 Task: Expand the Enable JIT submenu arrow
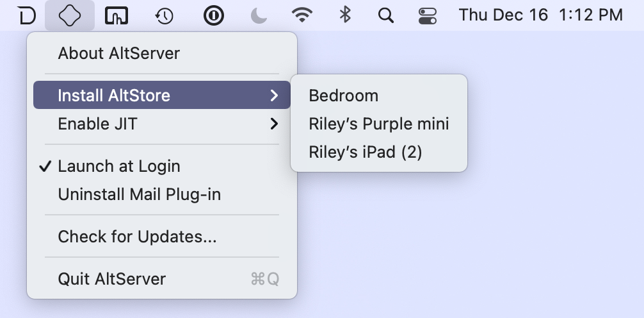[x=274, y=123]
